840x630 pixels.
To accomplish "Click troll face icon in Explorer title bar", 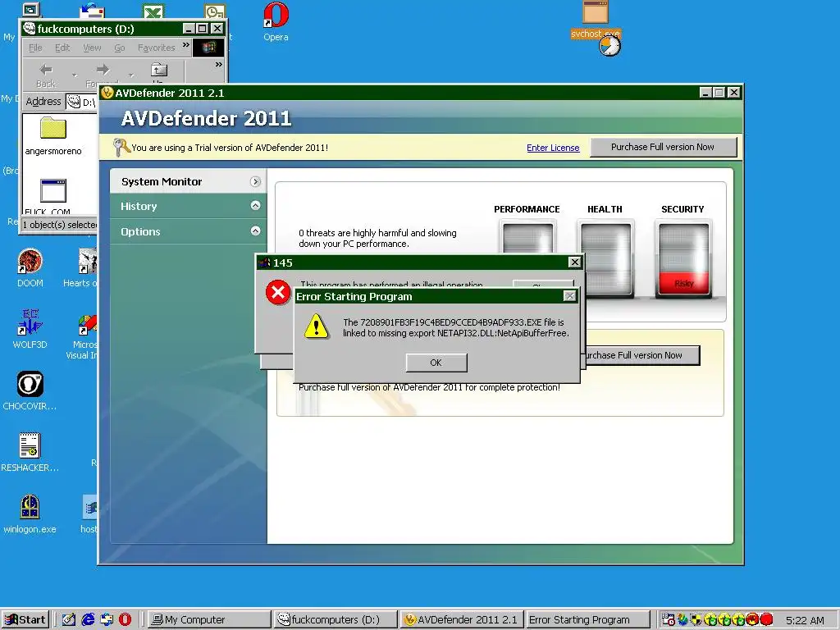I will 30,29.
